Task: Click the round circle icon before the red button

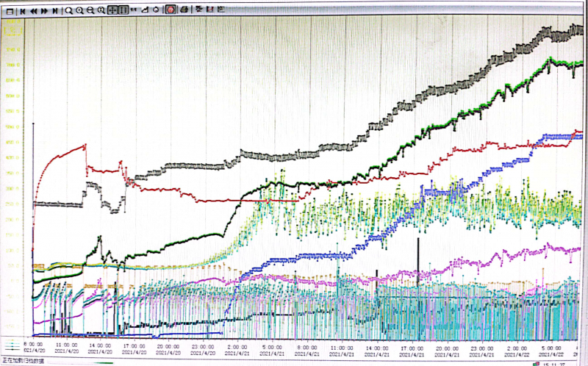Action: pos(156,10)
